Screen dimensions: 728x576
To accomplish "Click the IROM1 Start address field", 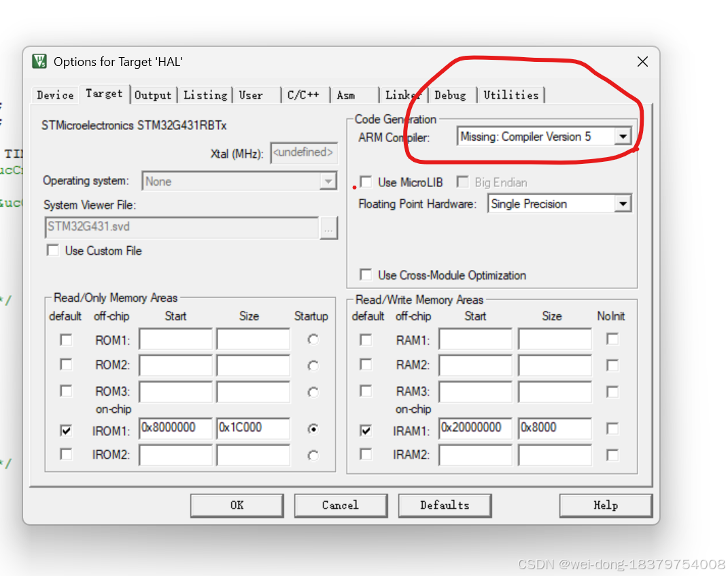I will 175,428.
